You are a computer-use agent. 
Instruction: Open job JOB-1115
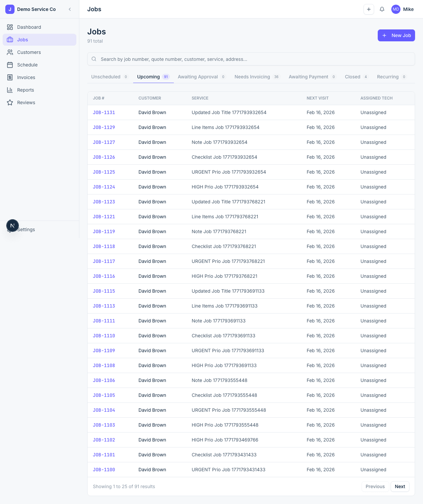[104, 291]
